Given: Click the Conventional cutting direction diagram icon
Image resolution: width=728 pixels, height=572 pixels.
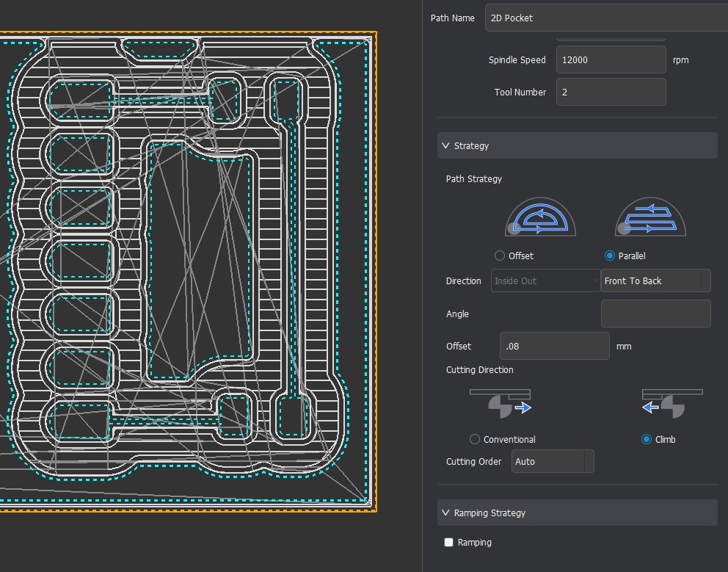Looking at the screenshot, I should pyautogui.click(x=500, y=403).
